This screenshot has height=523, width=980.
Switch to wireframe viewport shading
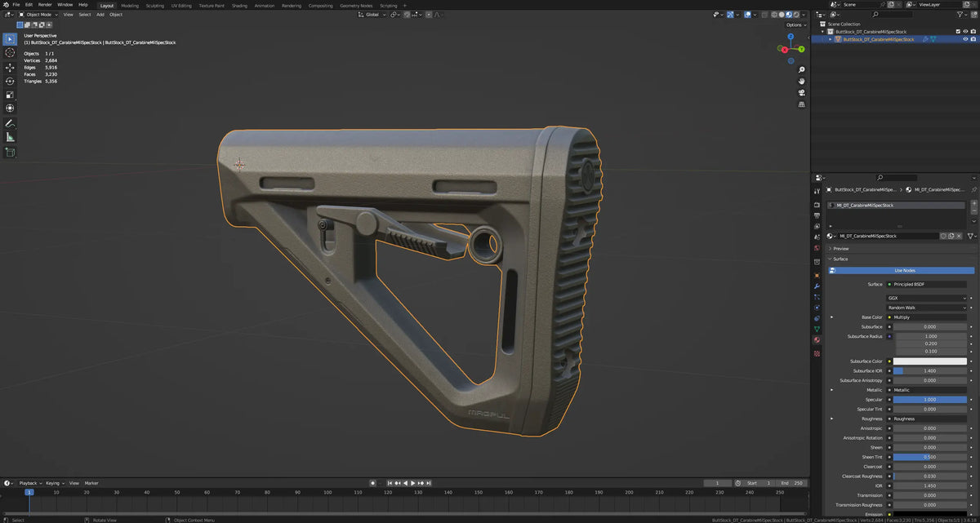click(x=775, y=15)
